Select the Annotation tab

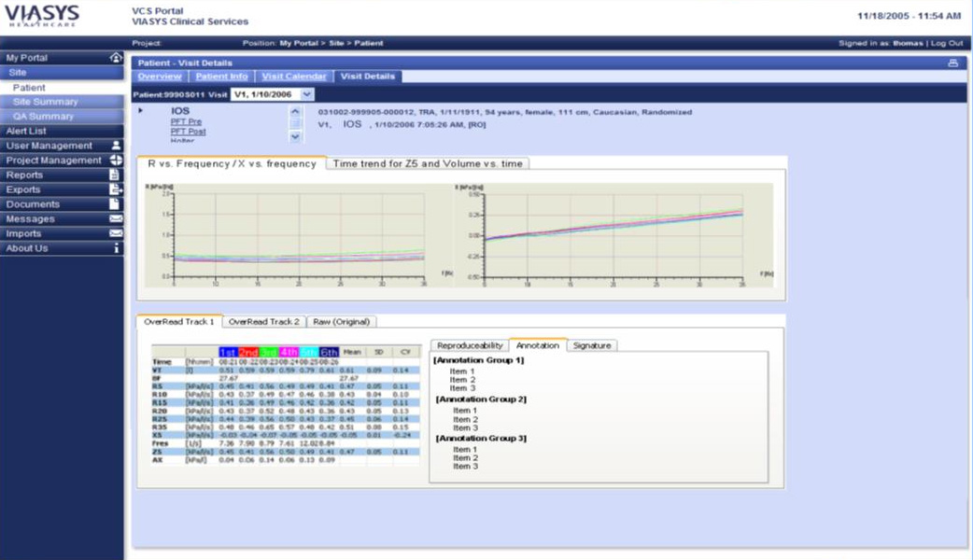[x=537, y=345]
